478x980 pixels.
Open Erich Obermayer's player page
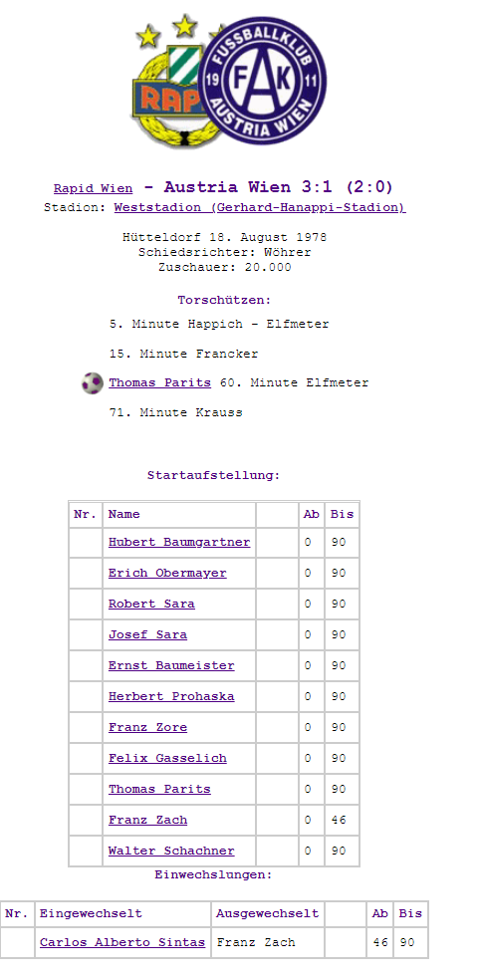pyautogui.click(x=167, y=573)
